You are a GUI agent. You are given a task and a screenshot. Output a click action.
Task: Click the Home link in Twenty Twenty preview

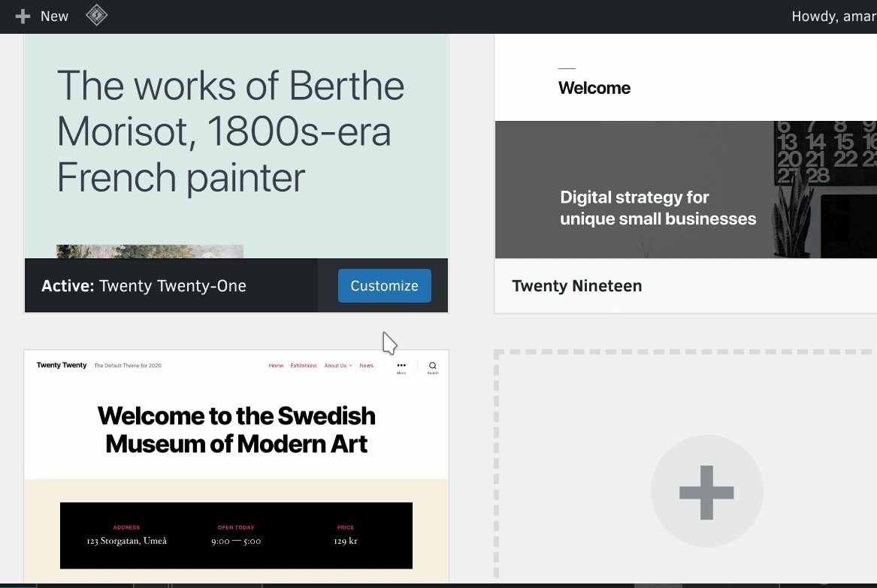coord(276,366)
